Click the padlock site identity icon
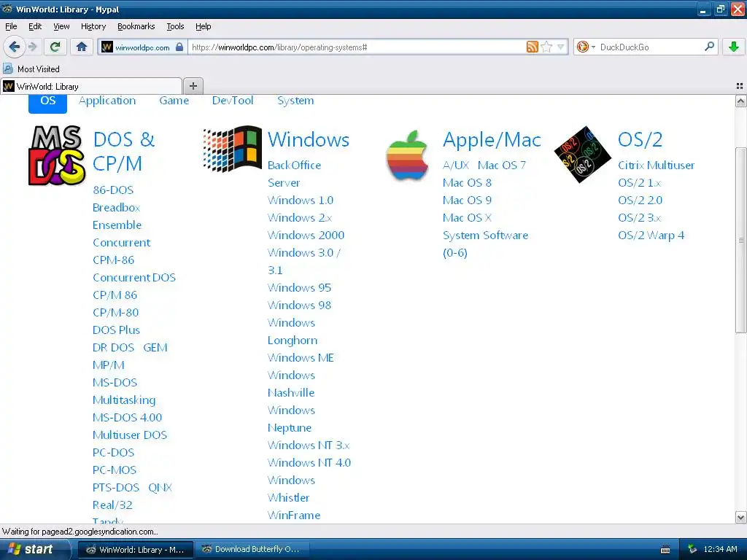The width and height of the screenshot is (747, 560). (179, 47)
